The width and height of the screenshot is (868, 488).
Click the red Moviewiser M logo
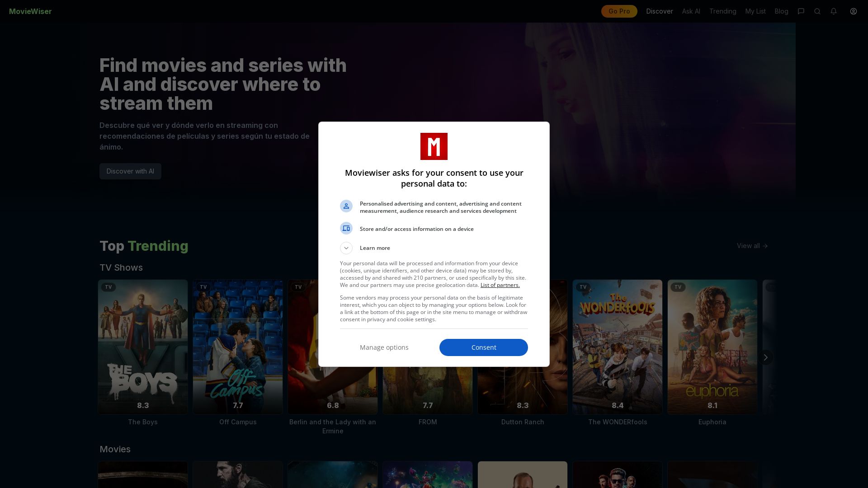(434, 146)
